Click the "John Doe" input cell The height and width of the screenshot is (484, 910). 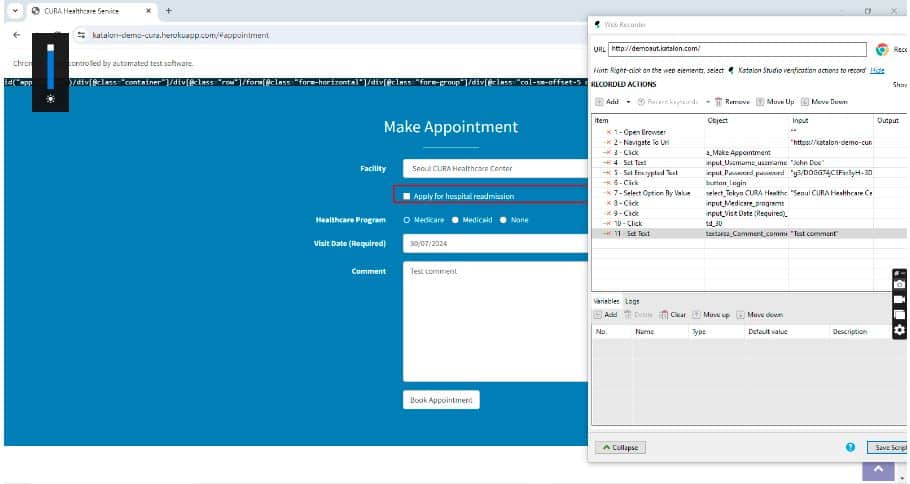(x=831, y=162)
